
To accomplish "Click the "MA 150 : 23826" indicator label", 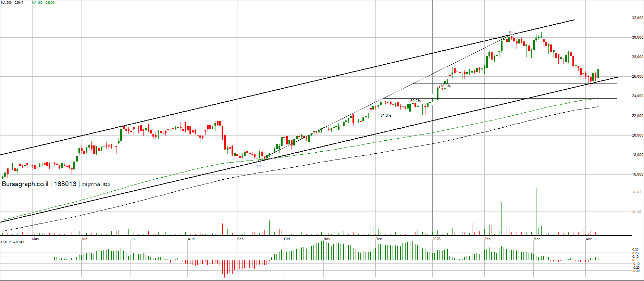I will click(x=43, y=3).
